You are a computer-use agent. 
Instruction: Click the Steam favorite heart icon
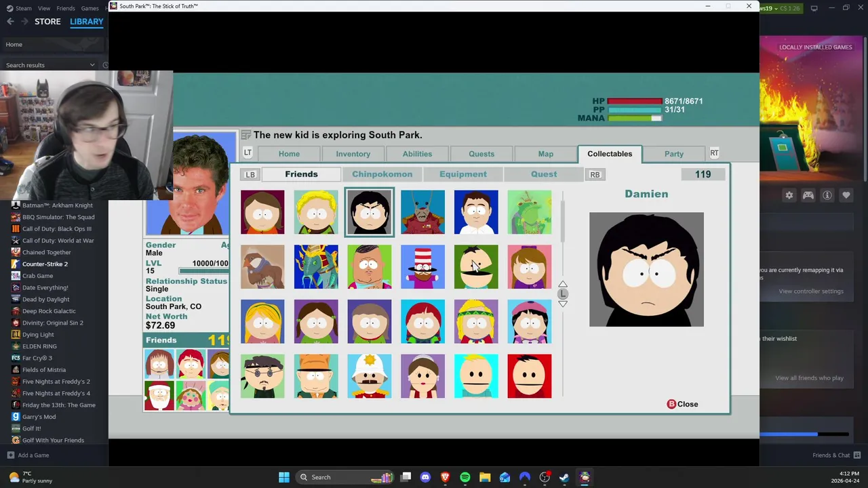[x=846, y=195]
